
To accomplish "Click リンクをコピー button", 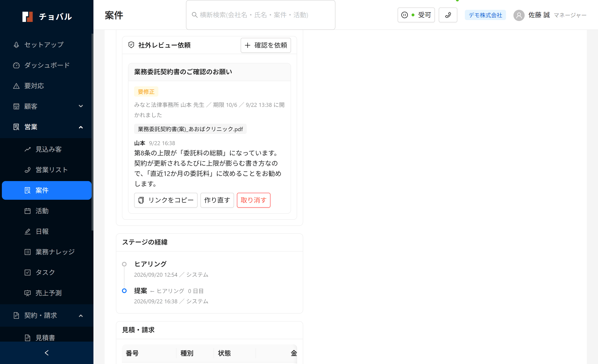I will [166, 200].
